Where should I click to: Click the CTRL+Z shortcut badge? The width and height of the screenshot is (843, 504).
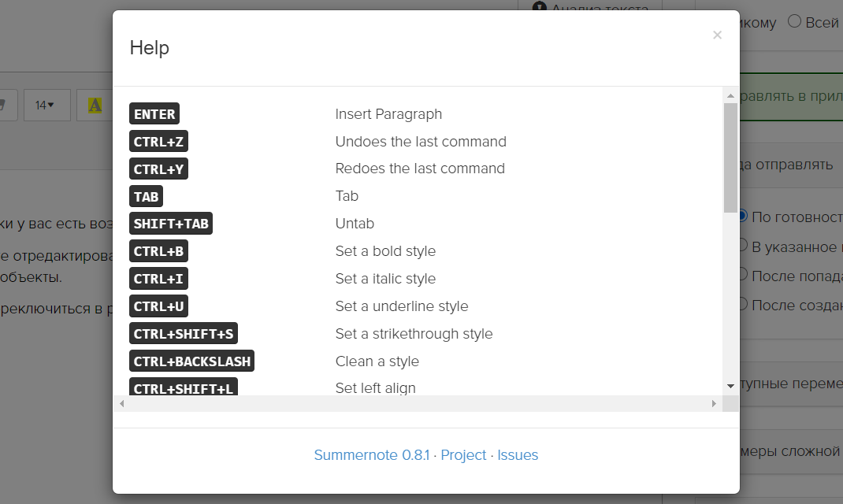(158, 142)
